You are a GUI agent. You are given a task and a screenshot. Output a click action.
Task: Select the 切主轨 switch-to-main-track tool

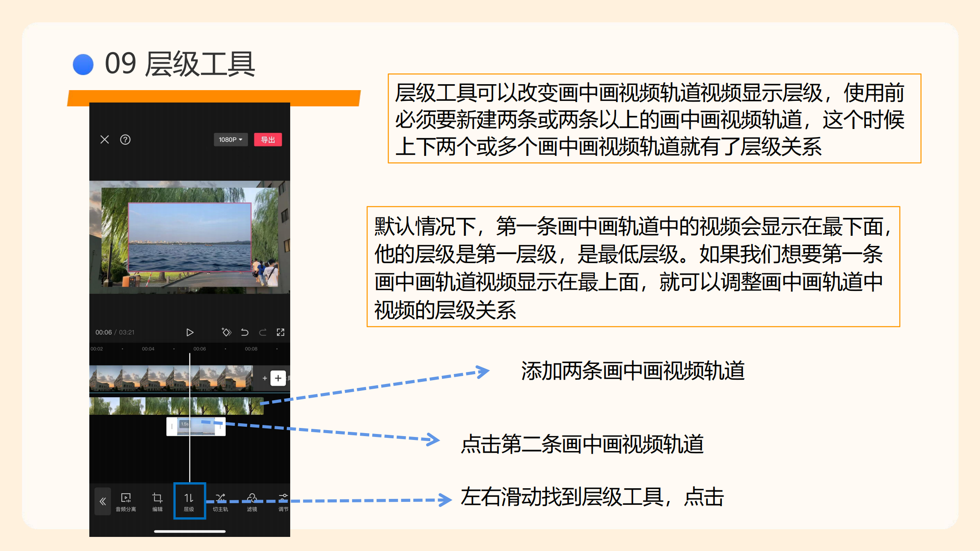[221, 502]
